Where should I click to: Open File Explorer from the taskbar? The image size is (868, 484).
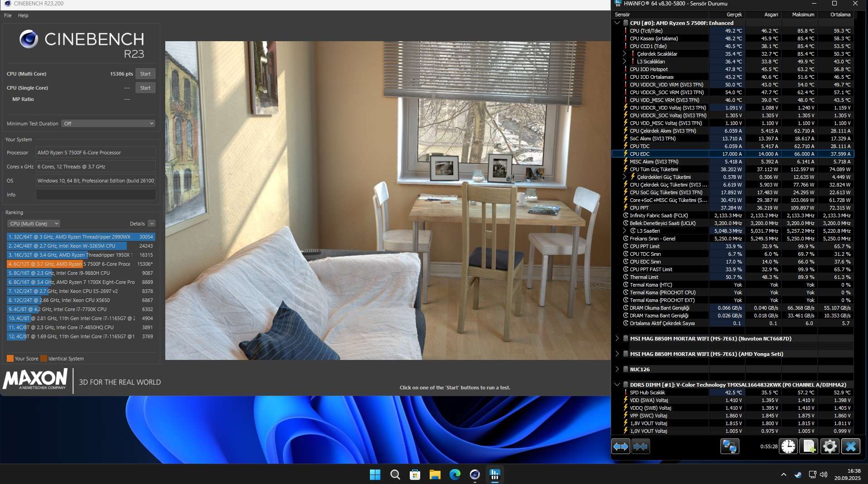click(x=435, y=474)
